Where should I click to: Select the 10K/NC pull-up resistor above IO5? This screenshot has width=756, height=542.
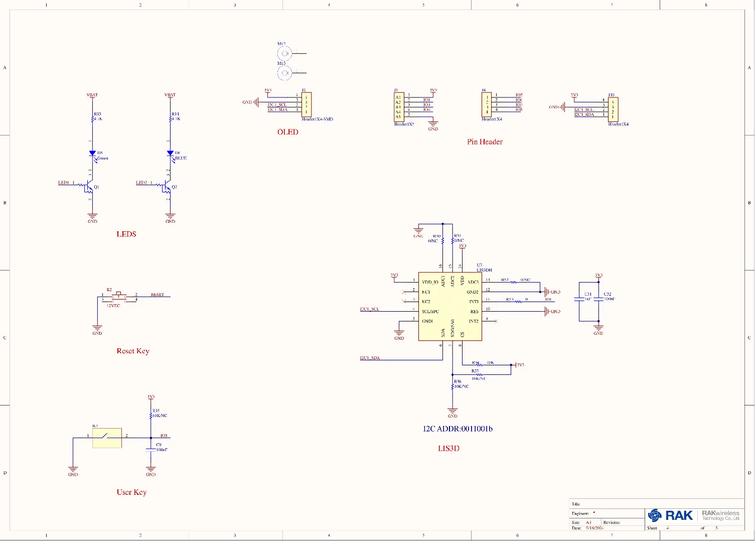click(150, 416)
